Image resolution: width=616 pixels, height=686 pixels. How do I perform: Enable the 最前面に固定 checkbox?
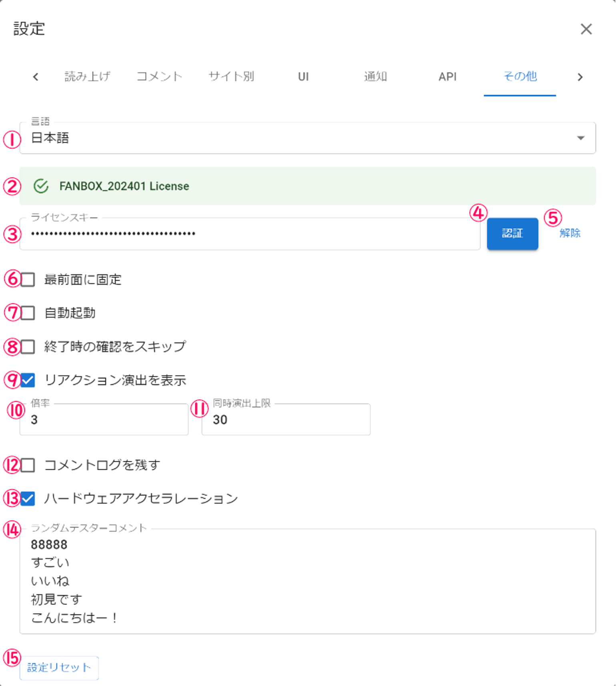(x=28, y=279)
